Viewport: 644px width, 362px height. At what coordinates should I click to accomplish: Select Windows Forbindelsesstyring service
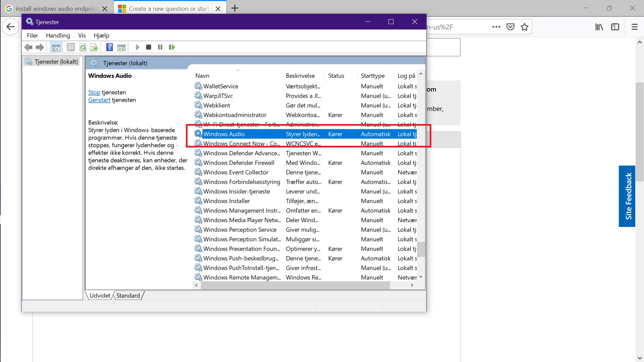point(305,182)
